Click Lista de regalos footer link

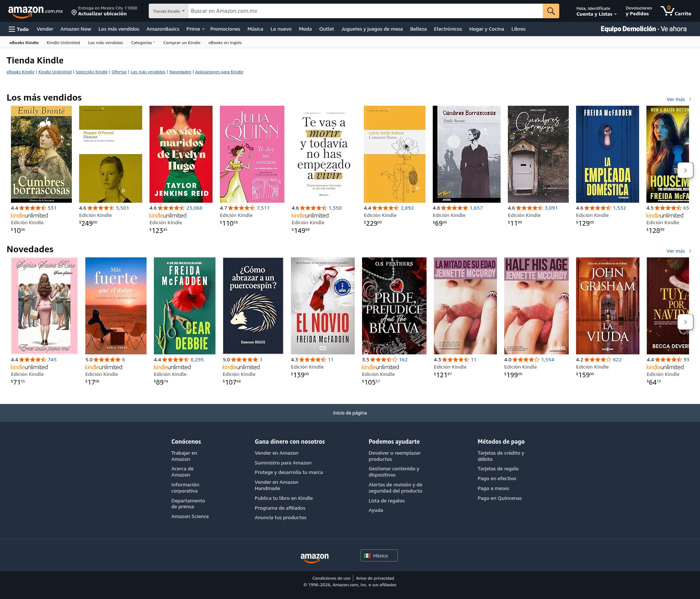tap(386, 501)
